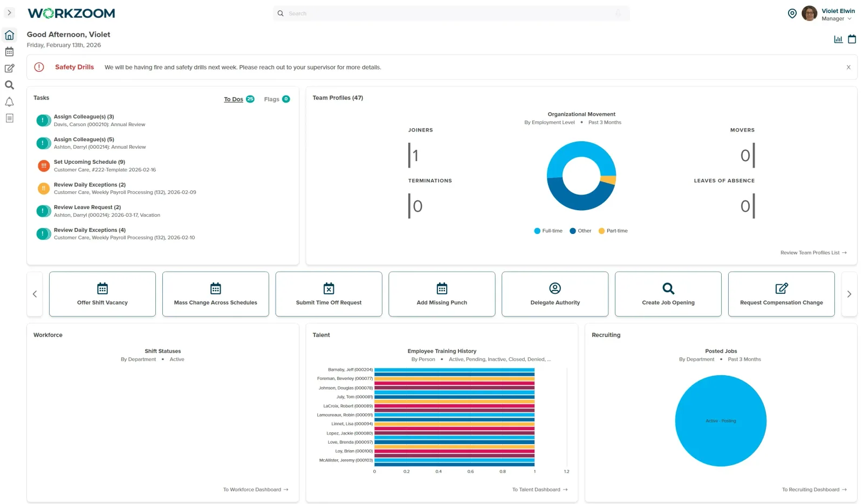This screenshot has height=504, width=863.
Task: Focus the top Search field
Action: point(451,13)
